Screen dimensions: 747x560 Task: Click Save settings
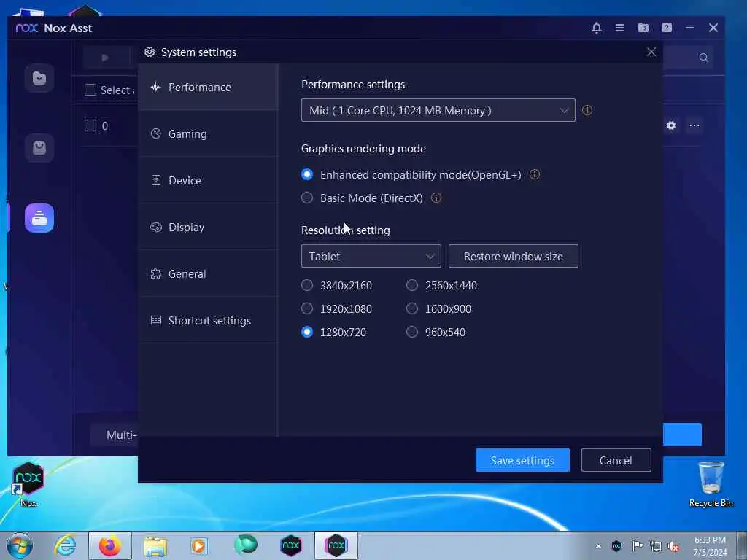[522, 461]
